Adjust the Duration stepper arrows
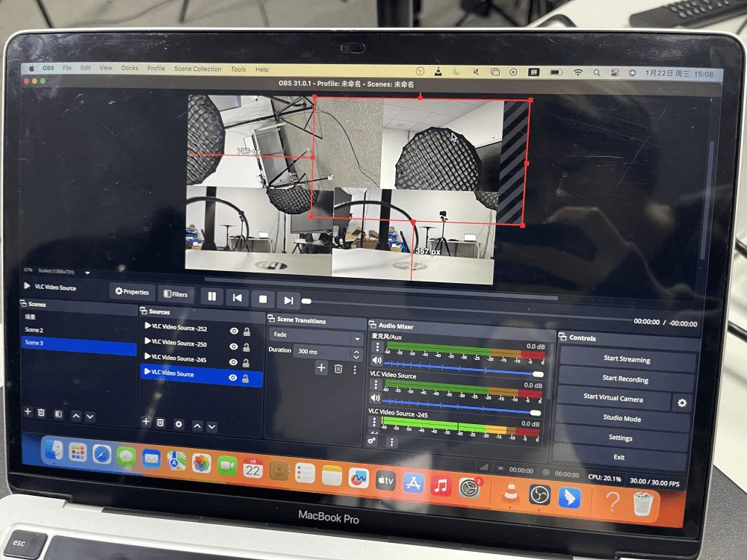This screenshot has height=560, width=747. (356, 354)
